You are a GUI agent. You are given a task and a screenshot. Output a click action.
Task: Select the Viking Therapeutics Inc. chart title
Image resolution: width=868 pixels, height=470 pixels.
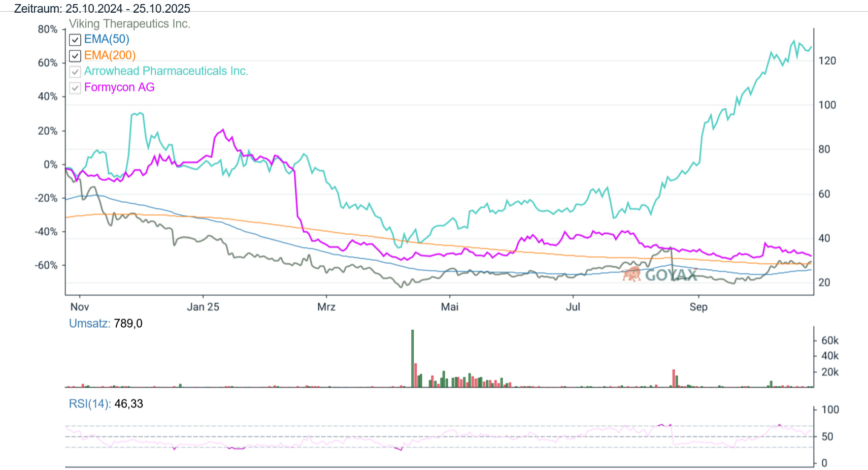coord(129,24)
